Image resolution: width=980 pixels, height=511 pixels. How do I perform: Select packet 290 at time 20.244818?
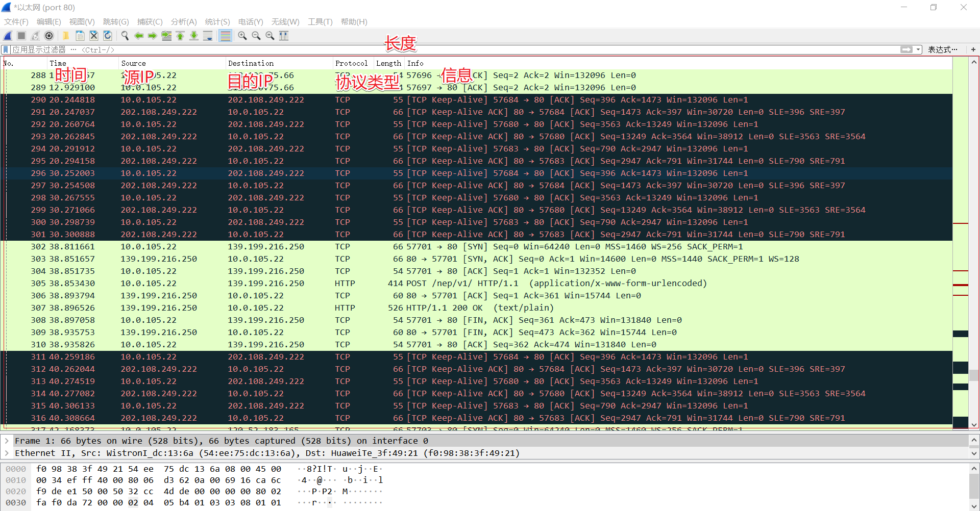(477, 100)
